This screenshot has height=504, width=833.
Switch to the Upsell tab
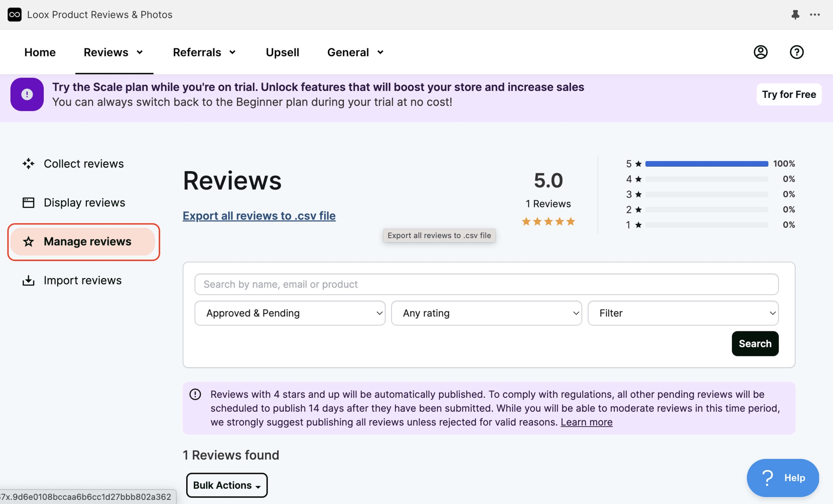[x=282, y=52]
